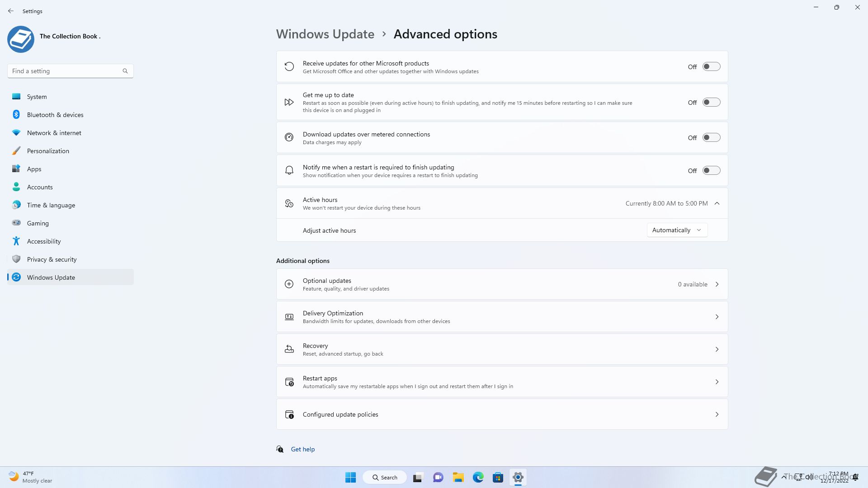Viewport: 868px width, 488px height.
Task: Click the Bluetooth icon in sidebar
Action: click(x=16, y=114)
